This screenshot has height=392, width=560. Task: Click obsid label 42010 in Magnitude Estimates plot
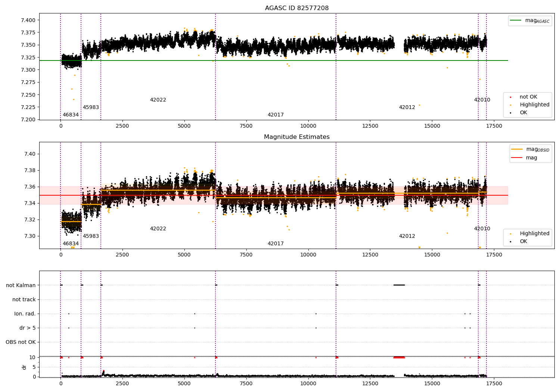click(482, 229)
